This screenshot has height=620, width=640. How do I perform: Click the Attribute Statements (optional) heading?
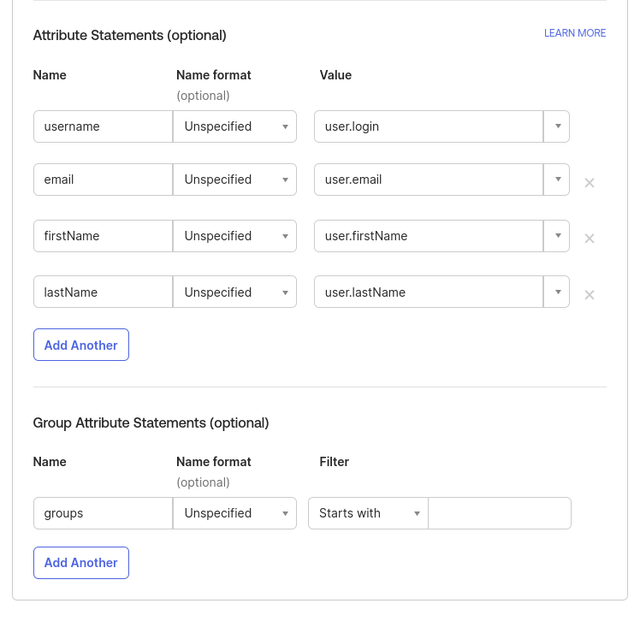coord(130,36)
